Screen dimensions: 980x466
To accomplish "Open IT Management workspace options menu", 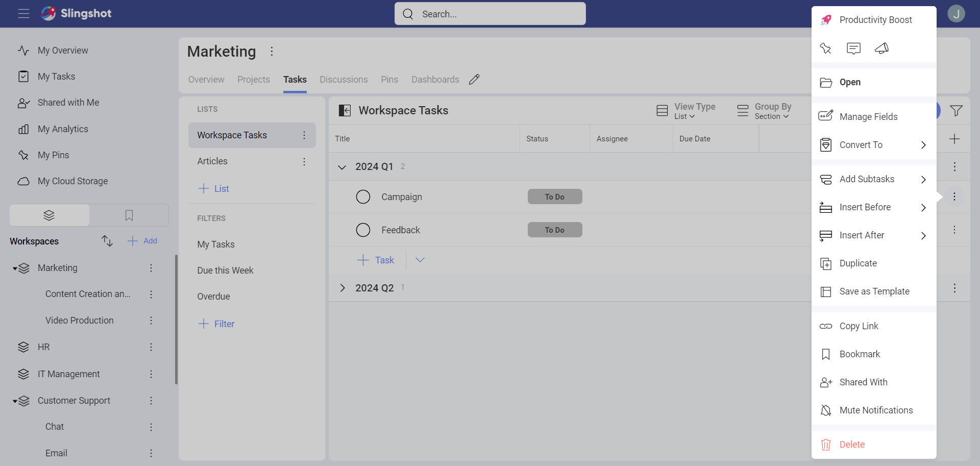I will pyautogui.click(x=151, y=374).
